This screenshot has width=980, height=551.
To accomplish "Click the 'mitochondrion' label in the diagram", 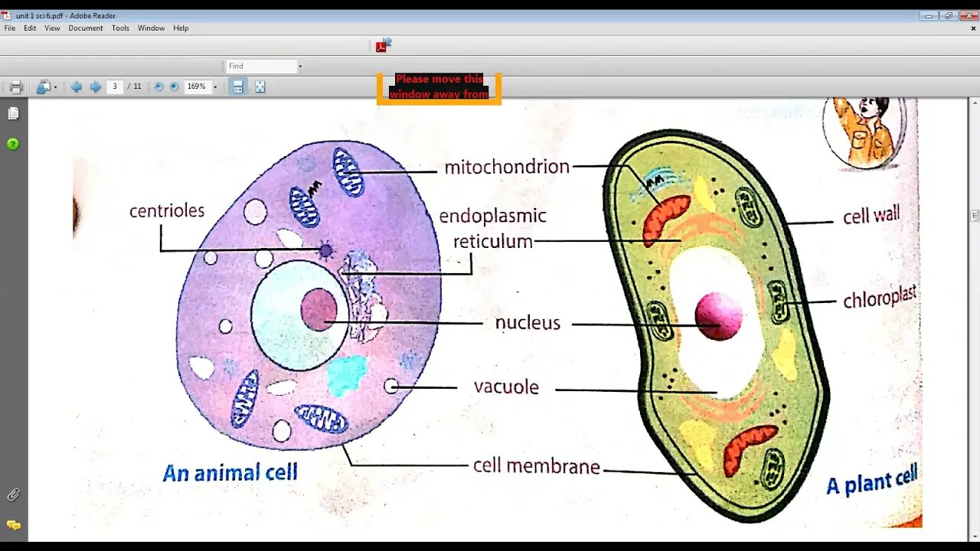I will tap(507, 167).
